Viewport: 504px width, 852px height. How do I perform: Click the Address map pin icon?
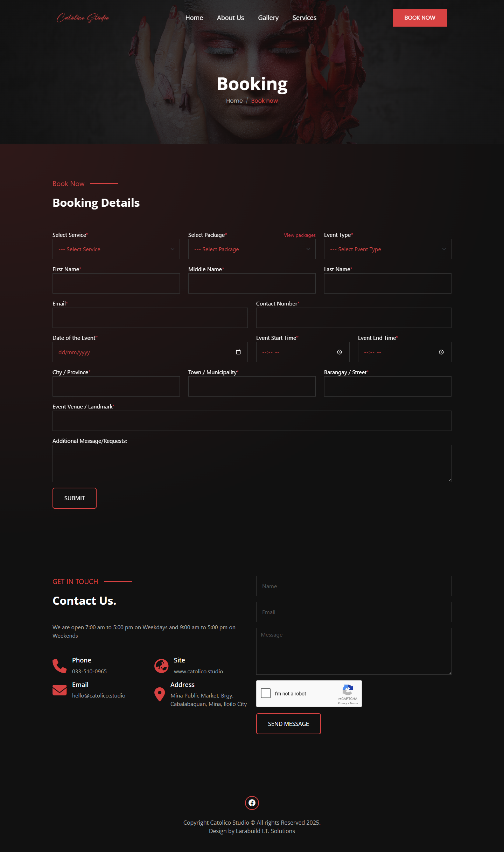pyautogui.click(x=160, y=694)
